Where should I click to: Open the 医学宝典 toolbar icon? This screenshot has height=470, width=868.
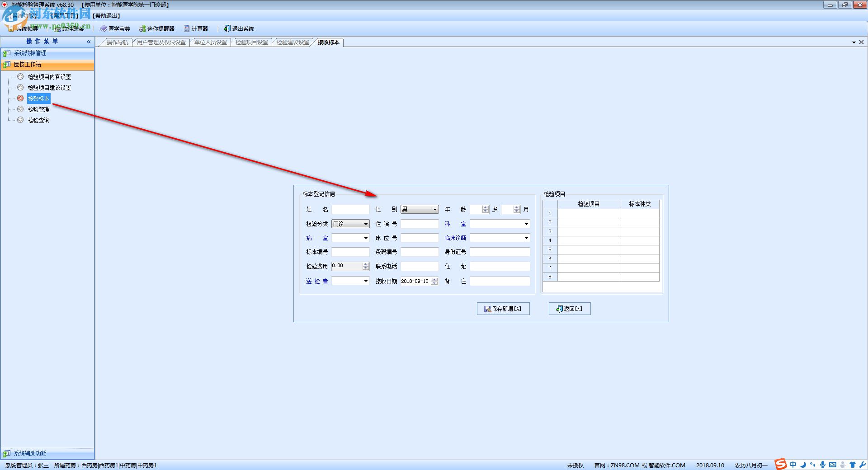(104, 28)
